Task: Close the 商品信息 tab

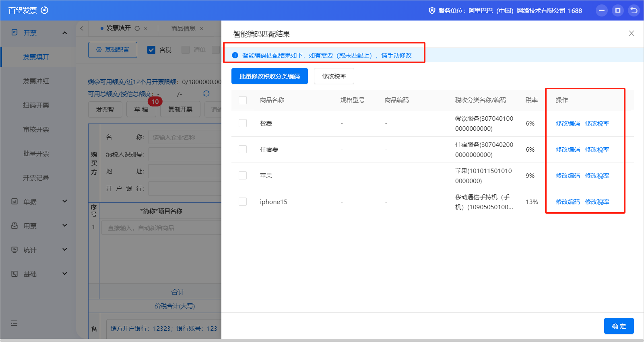Action: point(202,29)
